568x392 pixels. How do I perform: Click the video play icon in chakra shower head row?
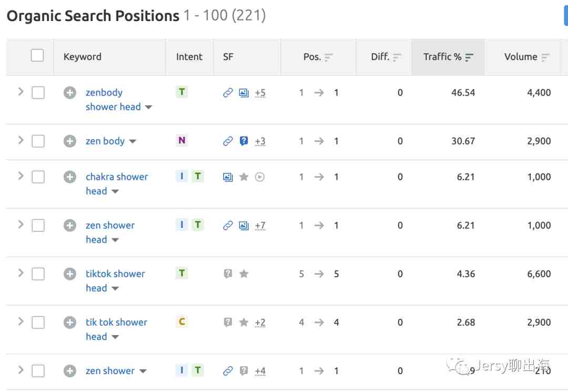260,177
